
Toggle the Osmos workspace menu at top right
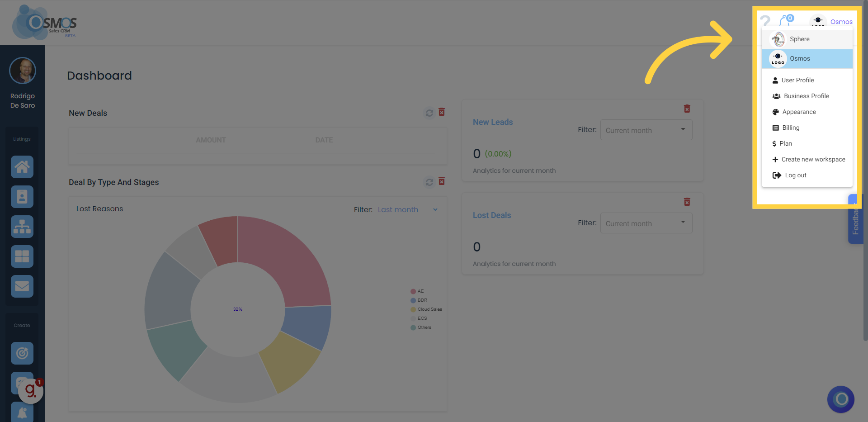tap(831, 21)
